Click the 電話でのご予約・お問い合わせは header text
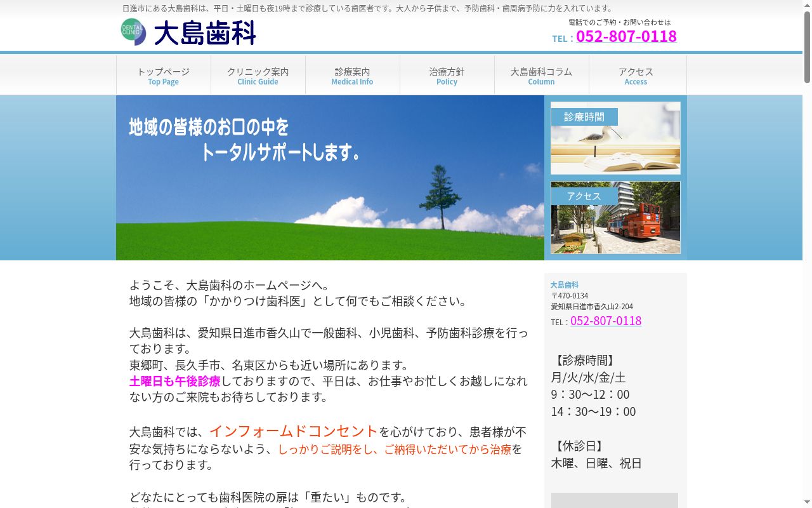The width and height of the screenshot is (812, 508). coord(619,22)
